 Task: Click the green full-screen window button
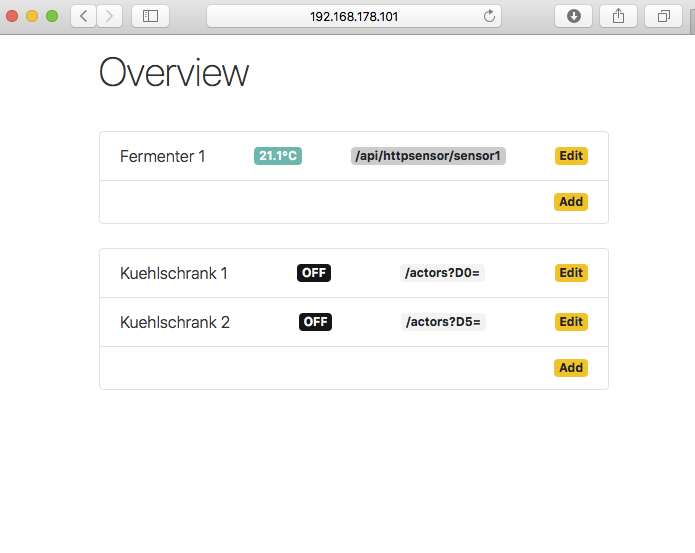tap(52, 16)
